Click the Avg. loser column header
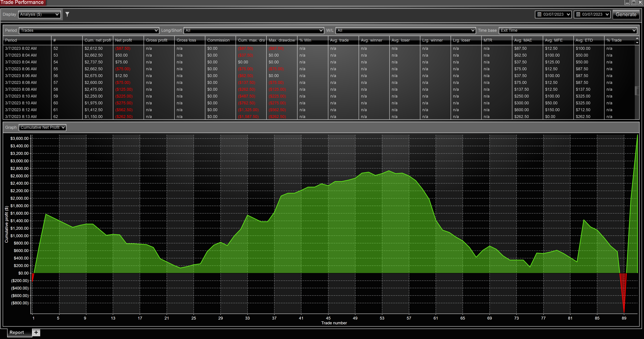 (x=404, y=40)
